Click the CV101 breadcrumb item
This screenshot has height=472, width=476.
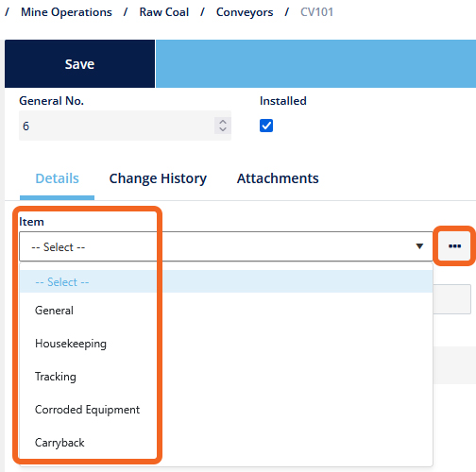(x=316, y=12)
